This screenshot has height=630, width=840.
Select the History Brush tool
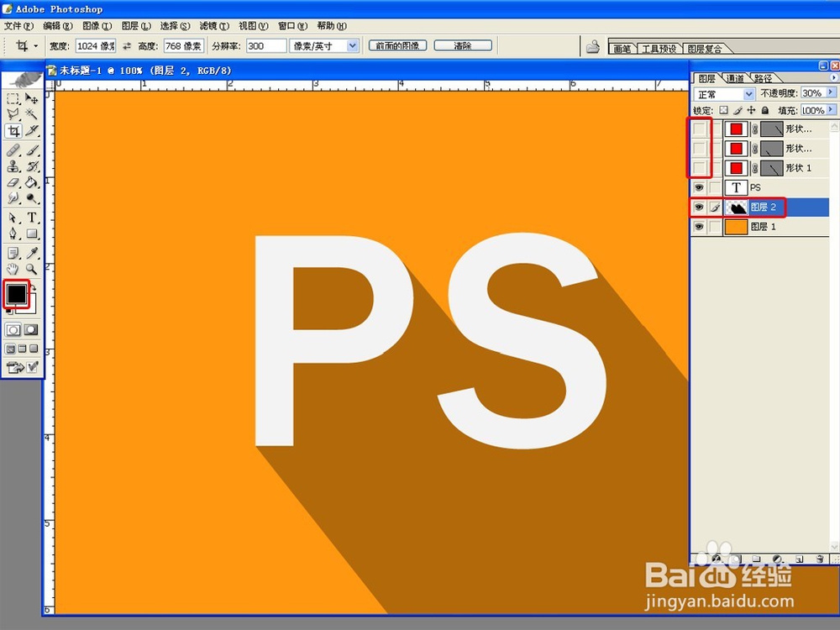point(32,166)
